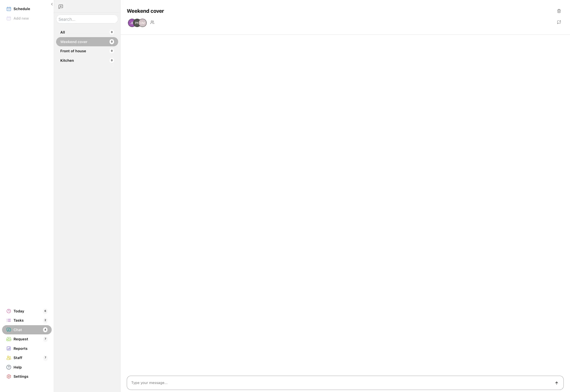Click the share chat icon below trash
This screenshot has width=570, height=392.
(x=559, y=22)
